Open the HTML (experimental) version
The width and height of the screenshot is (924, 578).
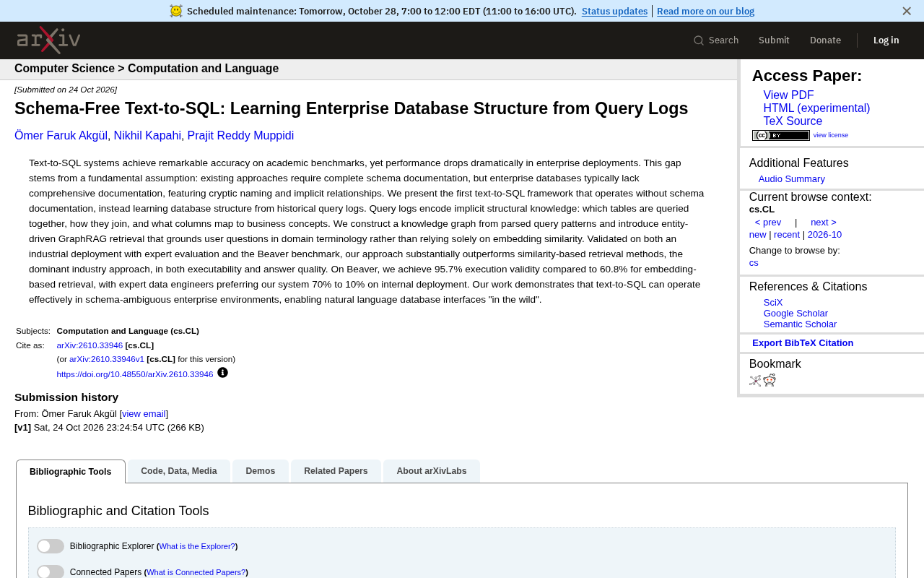tap(816, 108)
